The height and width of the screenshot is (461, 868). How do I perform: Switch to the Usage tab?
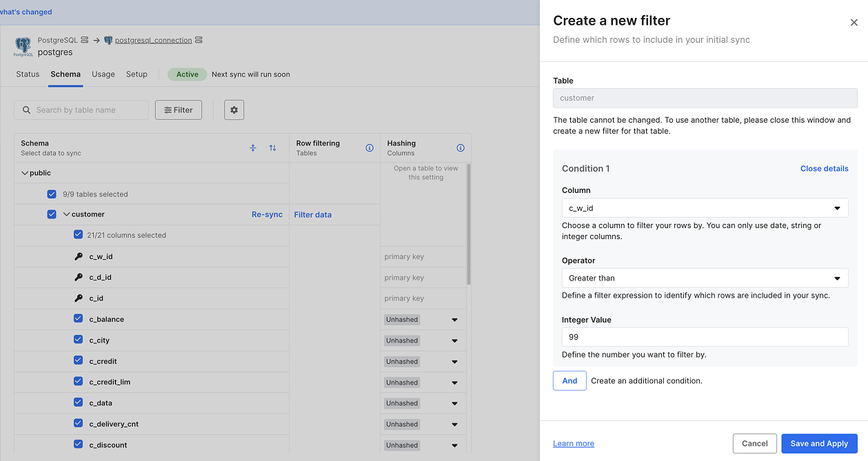103,74
